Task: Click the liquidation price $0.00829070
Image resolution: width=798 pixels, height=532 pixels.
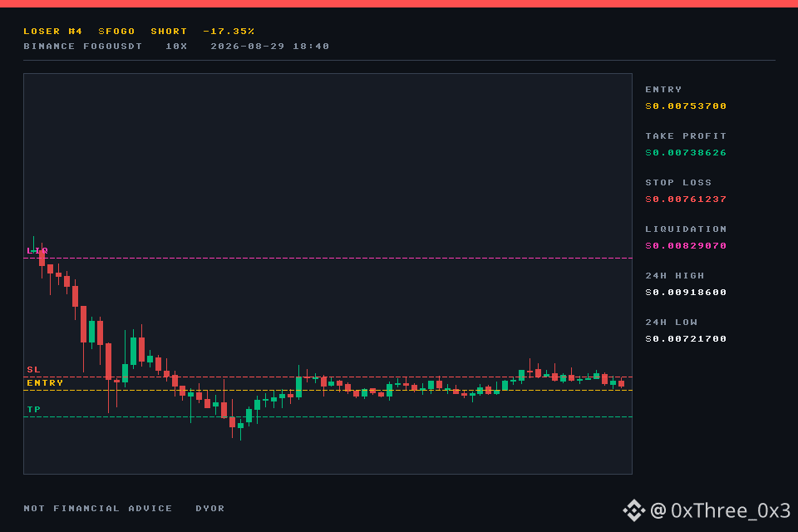Action: tap(686, 246)
